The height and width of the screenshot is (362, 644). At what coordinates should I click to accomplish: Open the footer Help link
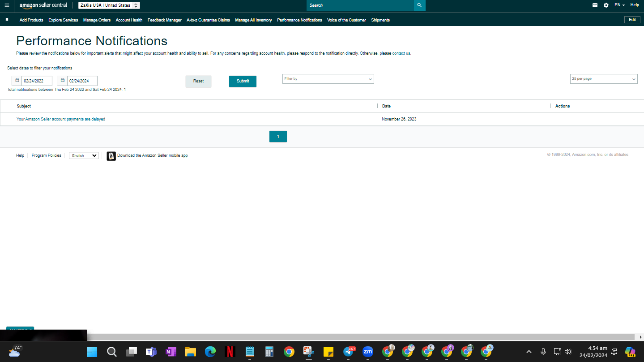[20, 155]
